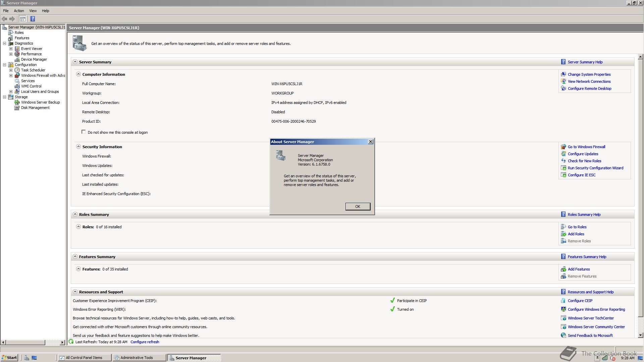This screenshot has width=644, height=362.
Task: Open Event Viewer in the tree
Action: (x=32, y=49)
